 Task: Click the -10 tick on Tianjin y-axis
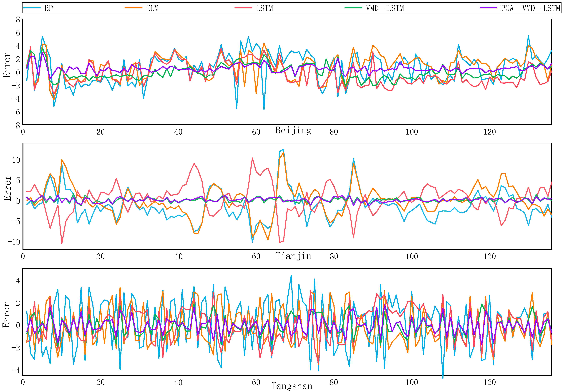(14, 242)
